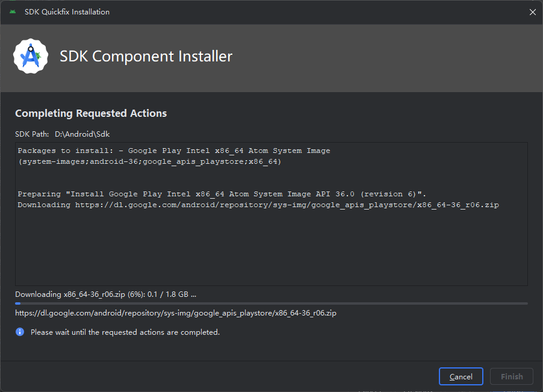Click the "Completing Requested Actions" heading
This screenshot has height=392, width=543.
pos(91,113)
